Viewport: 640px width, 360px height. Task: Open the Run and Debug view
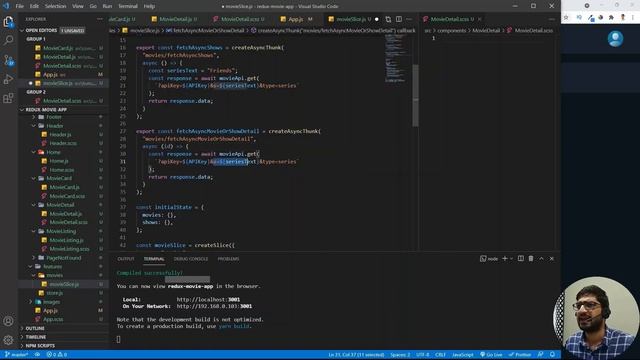click(x=8, y=79)
